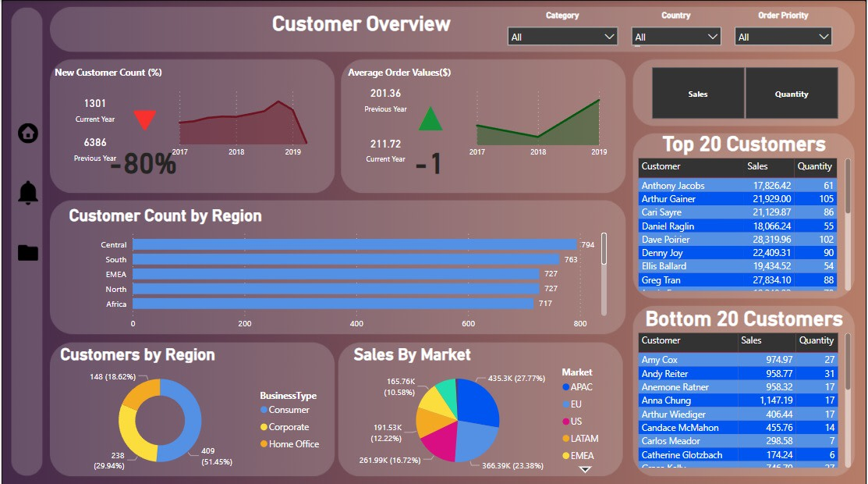This screenshot has height=484, width=868.
Task: Select Cari Sayre customer name
Action: (x=661, y=212)
